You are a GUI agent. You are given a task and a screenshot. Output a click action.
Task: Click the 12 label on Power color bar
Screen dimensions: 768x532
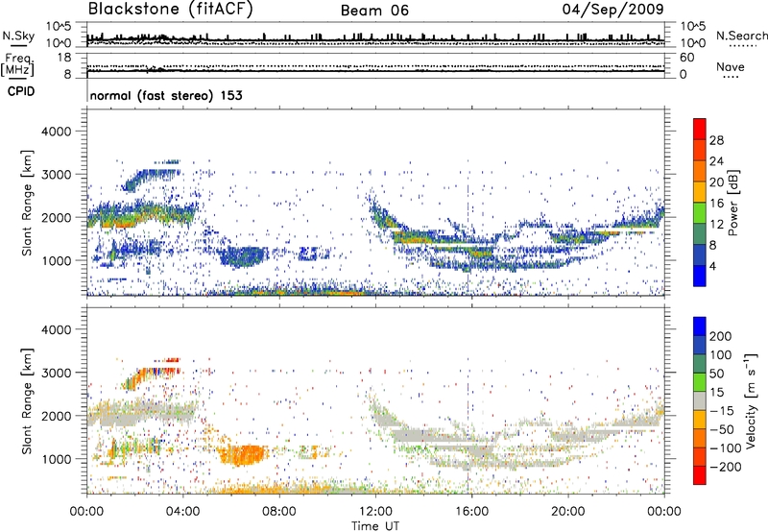tap(716, 225)
